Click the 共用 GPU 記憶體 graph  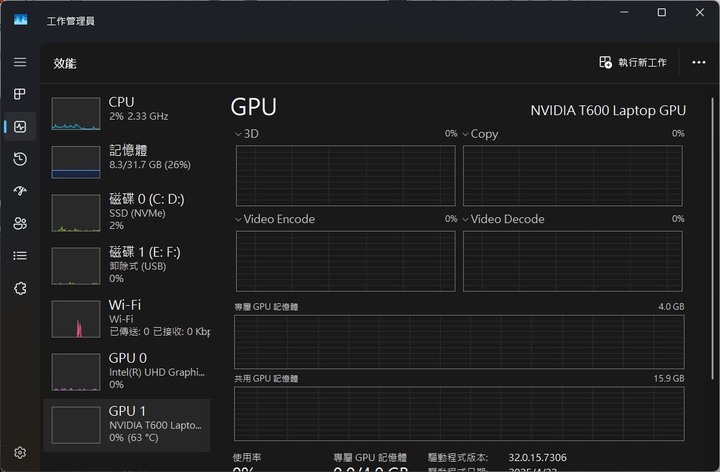coord(459,414)
